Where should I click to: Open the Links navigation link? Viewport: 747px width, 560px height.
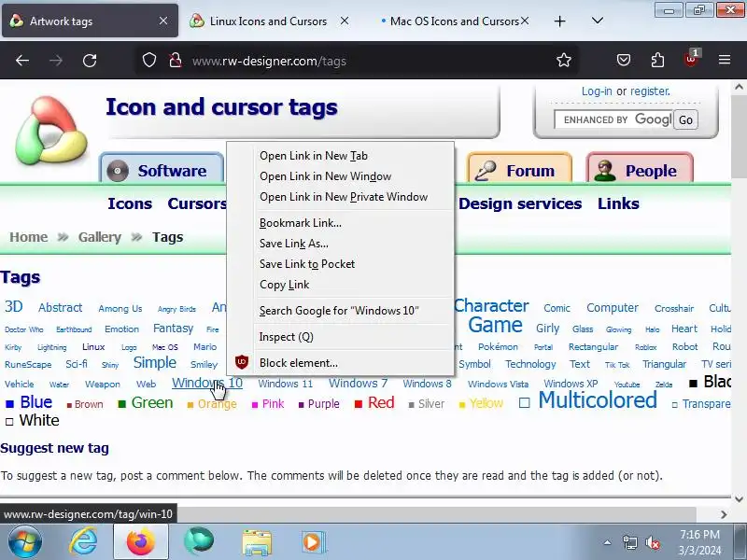tap(618, 203)
